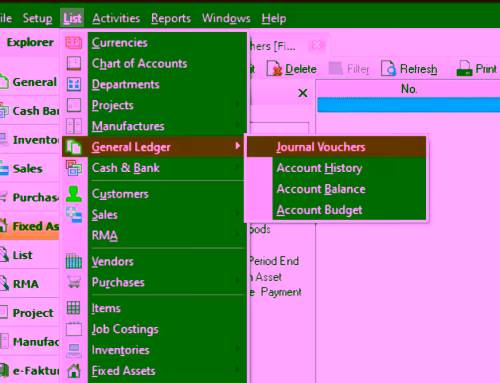Open the Help menu

click(x=274, y=18)
